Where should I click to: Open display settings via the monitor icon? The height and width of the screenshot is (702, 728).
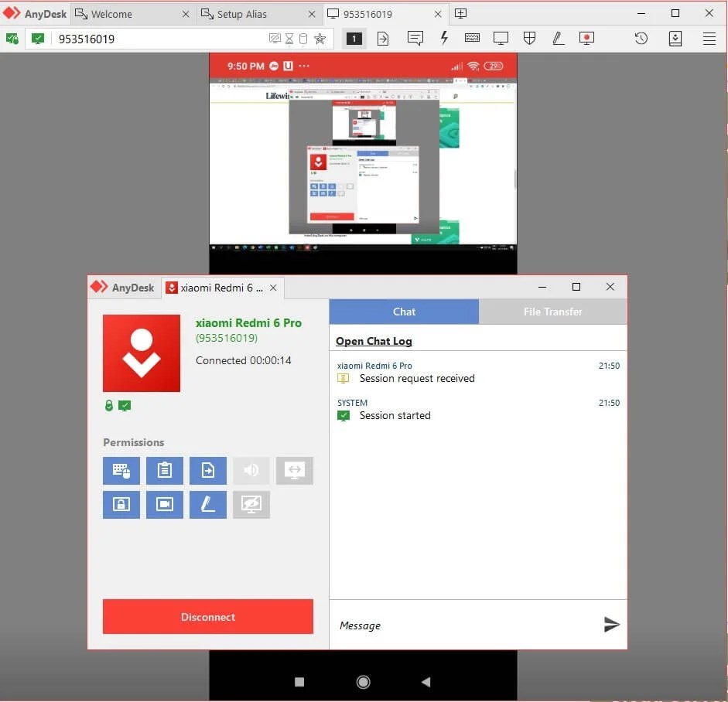point(501,38)
